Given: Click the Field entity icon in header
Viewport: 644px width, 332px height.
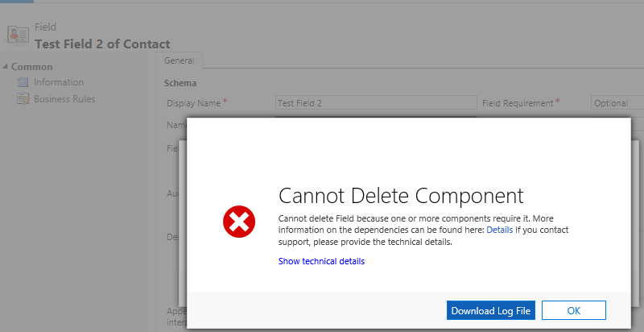Looking at the screenshot, I should (x=17, y=35).
